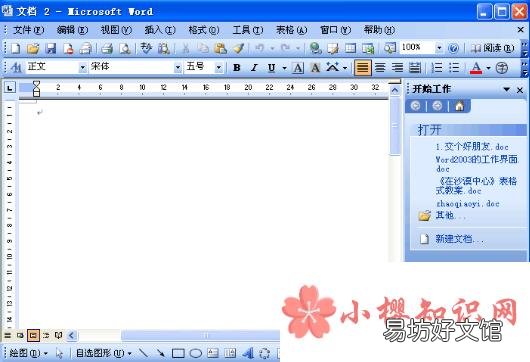530x362 pixels.
Task: Select the Oval drawing tool
Action: pyautogui.click(x=195, y=354)
